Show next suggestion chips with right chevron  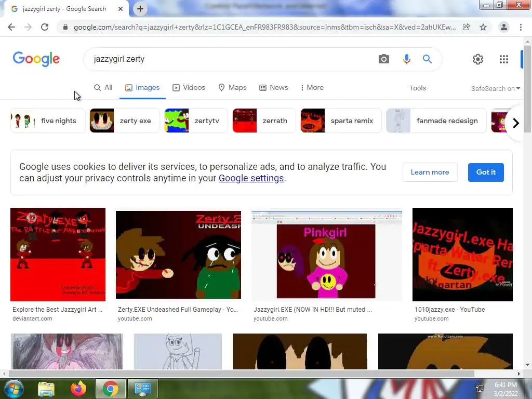(x=516, y=123)
